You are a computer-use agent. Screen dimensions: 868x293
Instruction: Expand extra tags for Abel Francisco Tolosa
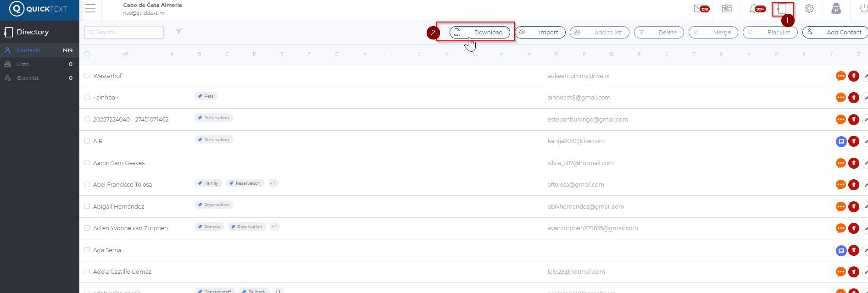click(273, 183)
